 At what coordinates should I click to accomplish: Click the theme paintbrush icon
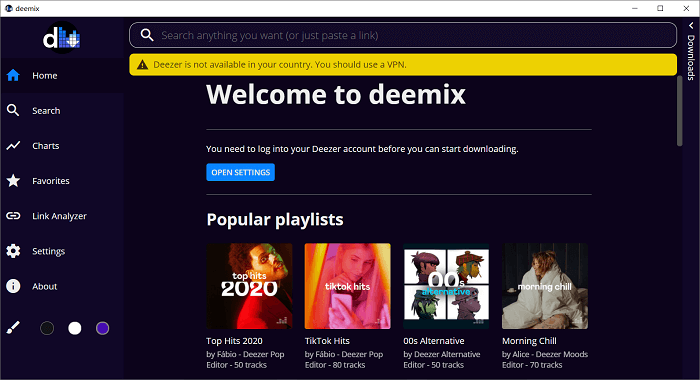[13, 328]
